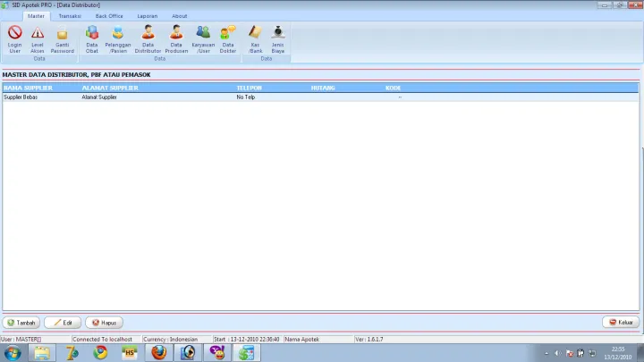Open Google Chrome from the taskbar
644x362 pixels.
point(100,353)
